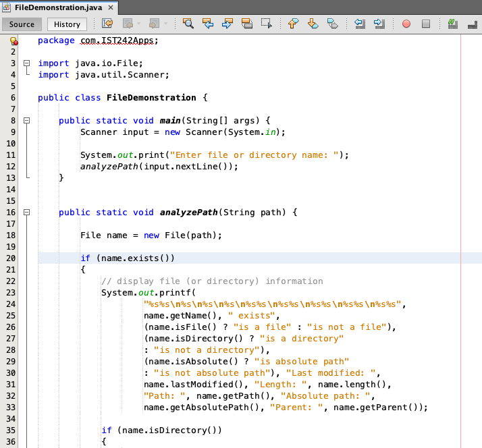Viewport: 482px width, 448px height.
Task: Select the FileDemonstration.java editor tab
Action: pyautogui.click(x=58, y=7)
